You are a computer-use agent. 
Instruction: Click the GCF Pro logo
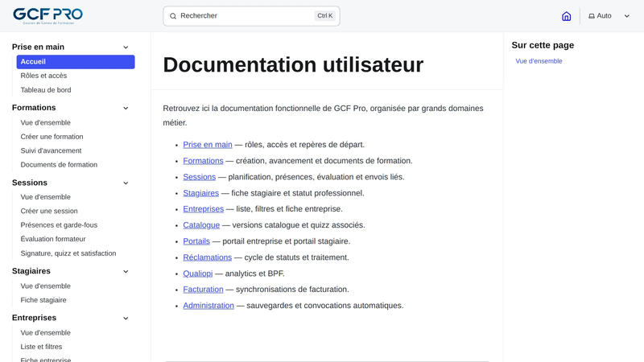[47, 15]
